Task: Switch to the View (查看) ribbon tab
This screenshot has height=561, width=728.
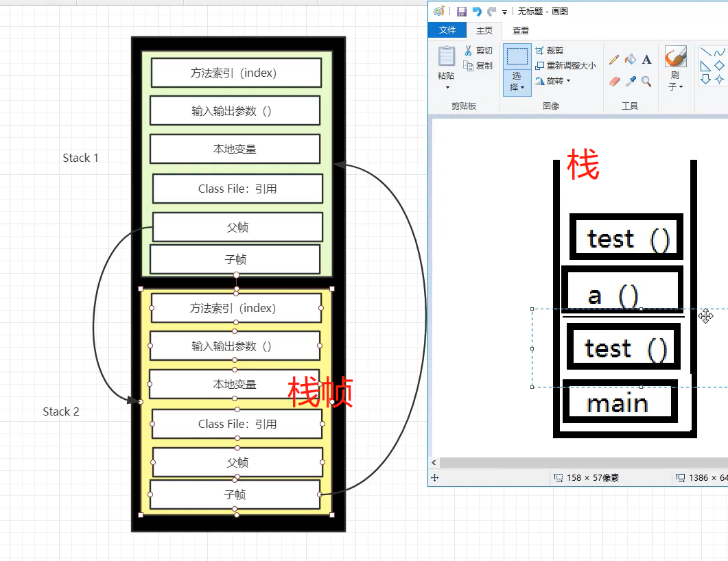Action: click(x=521, y=31)
